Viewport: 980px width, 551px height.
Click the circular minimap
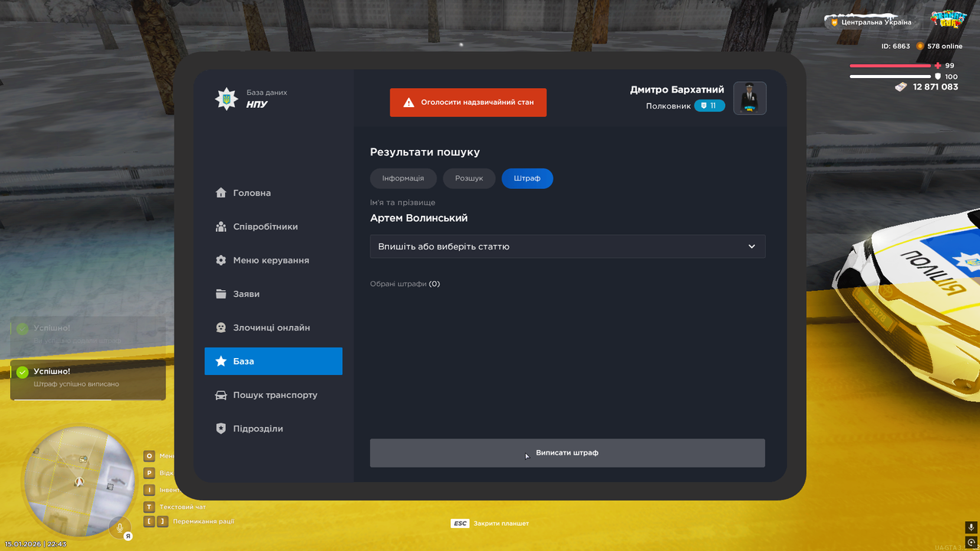[x=78, y=482]
